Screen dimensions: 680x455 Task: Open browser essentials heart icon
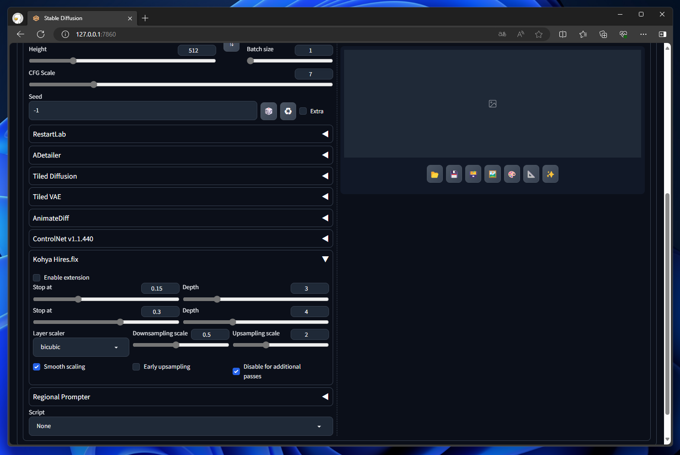pyautogui.click(x=623, y=34)
